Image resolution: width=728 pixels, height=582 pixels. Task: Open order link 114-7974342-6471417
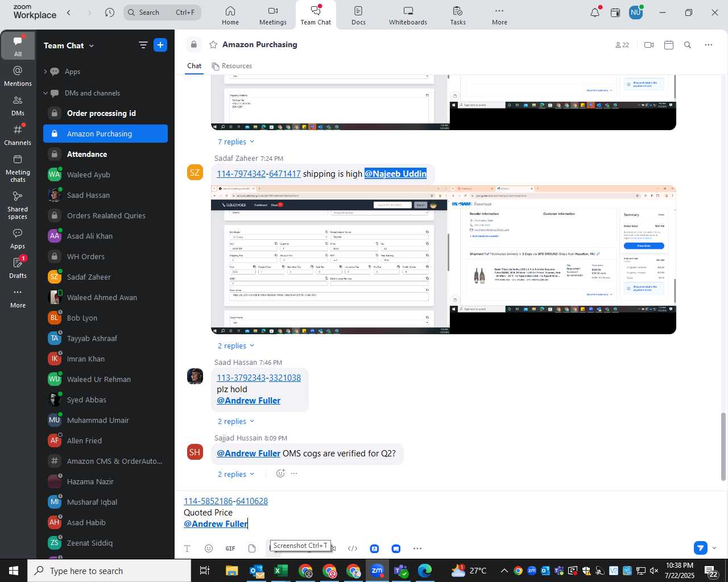tap(259, 173)
